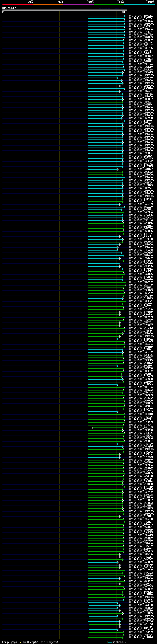
Task: Click the UniRef100_Q1RJT3 label
Action: click(141, 328)
